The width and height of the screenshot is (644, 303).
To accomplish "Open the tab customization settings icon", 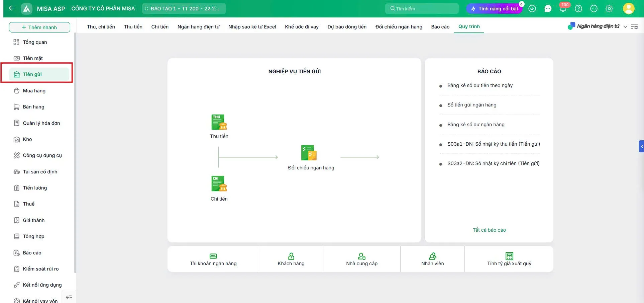I will [634, 26].
